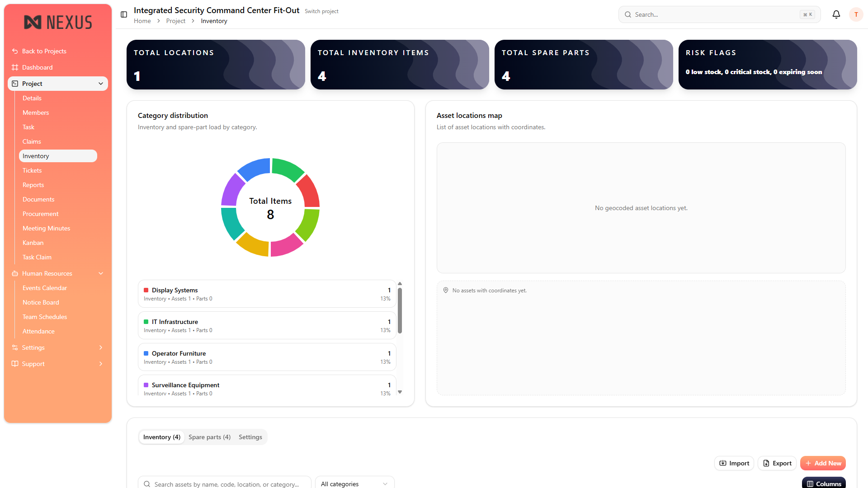Click the category list scroll down arrow
Screen dimensions: 868x488
tap(400, 392)
